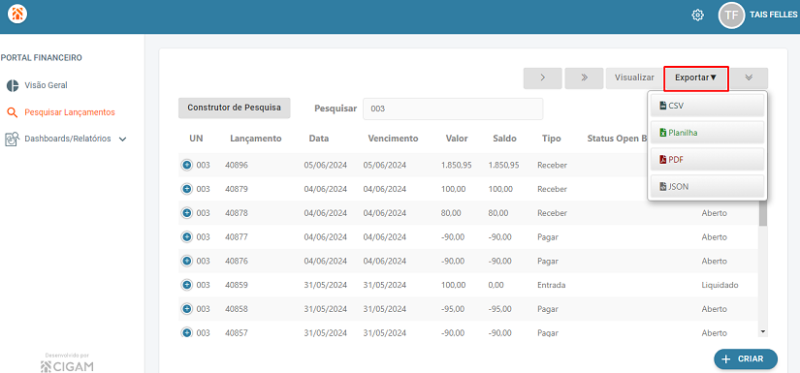Expand Dashboards/Relatórios submenu chevron

point(122,139)
